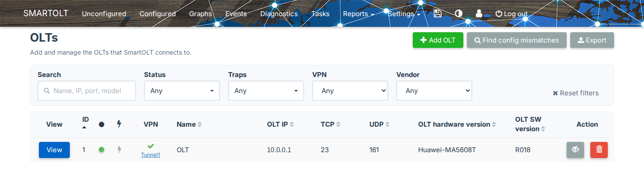Image resolution: width=644 pixels, height=171 pixels.
Task: Click the OLT IP value 10.0.0.1
Action: (x=279, y=150)
